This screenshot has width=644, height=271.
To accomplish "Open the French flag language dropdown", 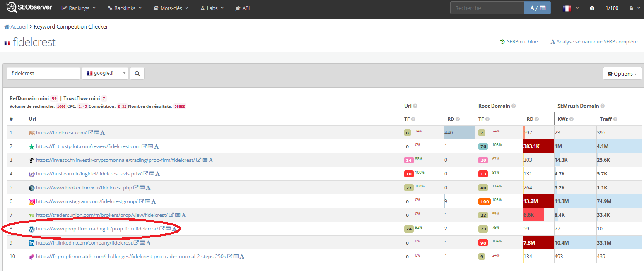I will click(x=571, y=8).
